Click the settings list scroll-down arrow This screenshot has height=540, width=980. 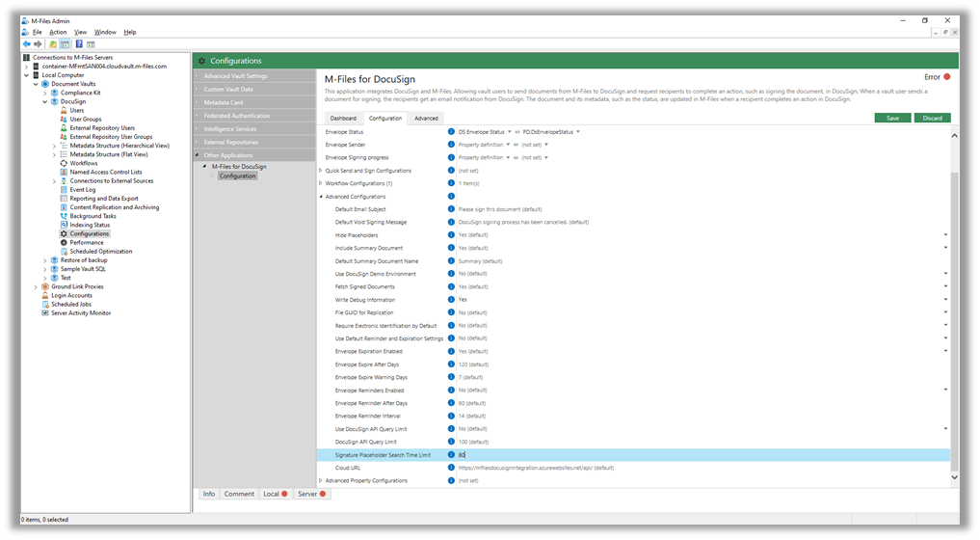point(954,476)
